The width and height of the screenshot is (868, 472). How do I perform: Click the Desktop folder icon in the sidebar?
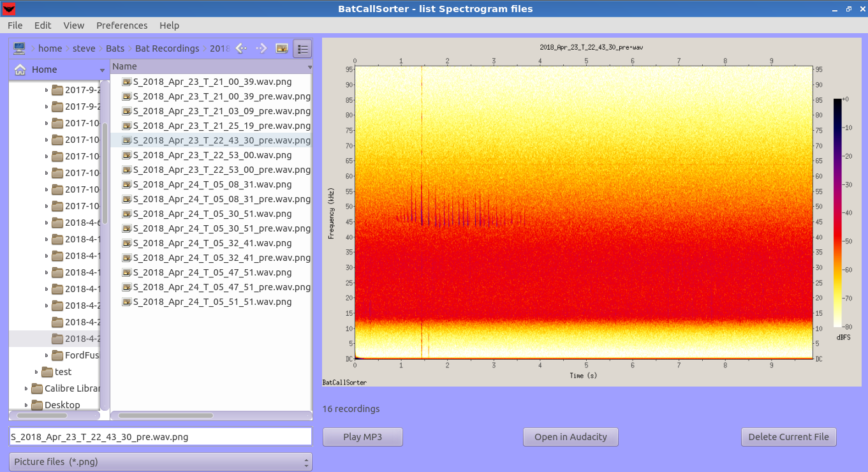point(36,404)
